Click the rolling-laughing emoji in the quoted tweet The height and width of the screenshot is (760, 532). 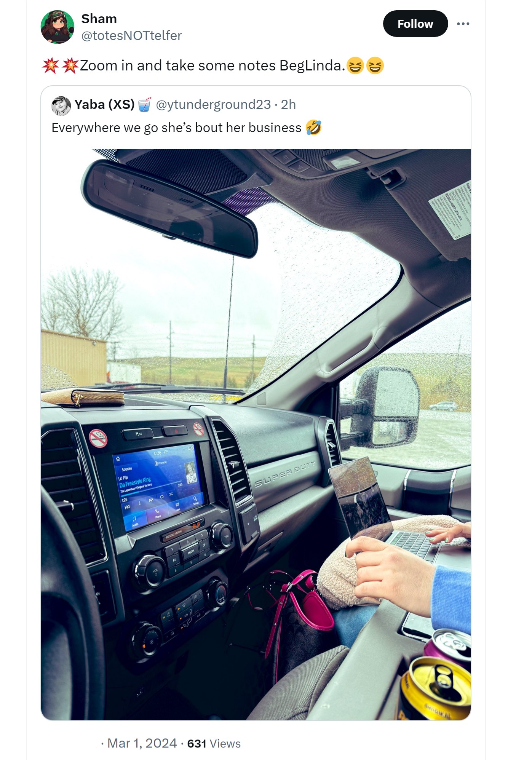click(313, 128)
